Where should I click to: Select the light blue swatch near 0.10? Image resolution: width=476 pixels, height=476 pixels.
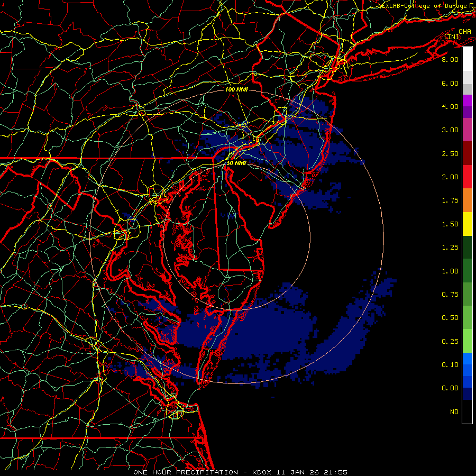click(467, 359)
